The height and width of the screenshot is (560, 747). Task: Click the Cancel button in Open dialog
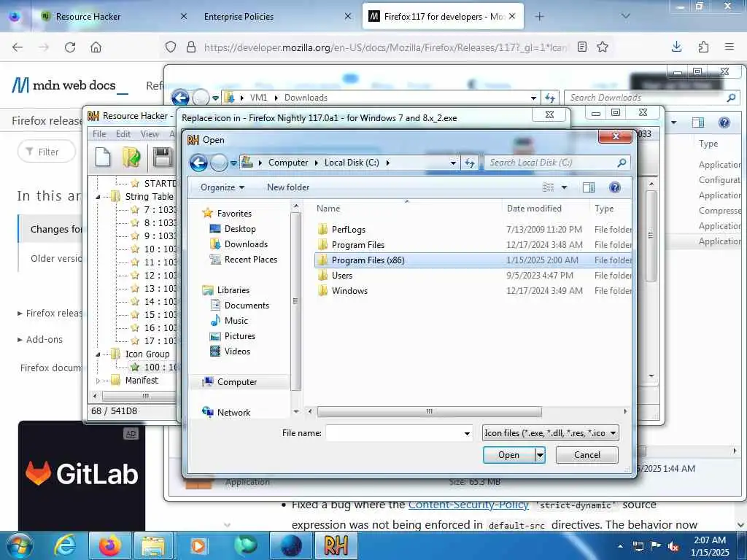coord(587,455)
